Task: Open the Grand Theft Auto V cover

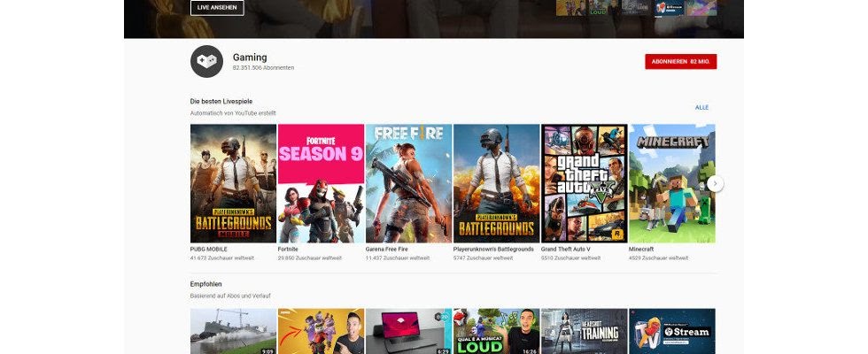Action: [x=584, y=183]
